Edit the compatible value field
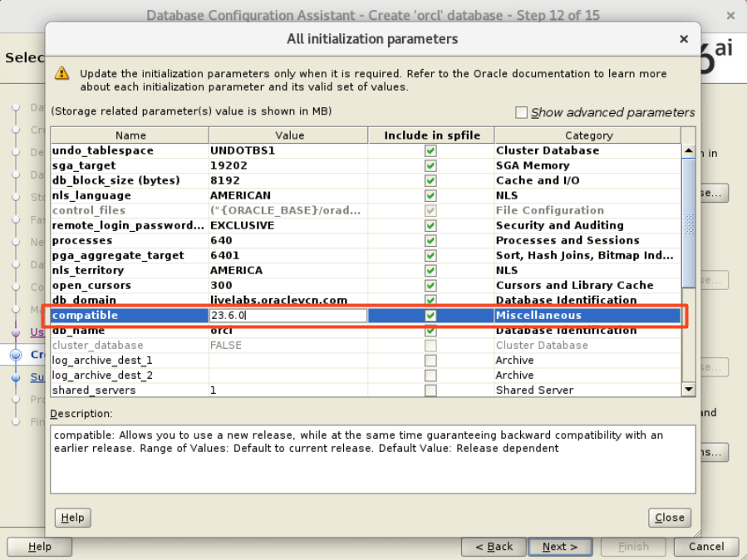This screenshot has width=747, height=560. coord(287,316)
